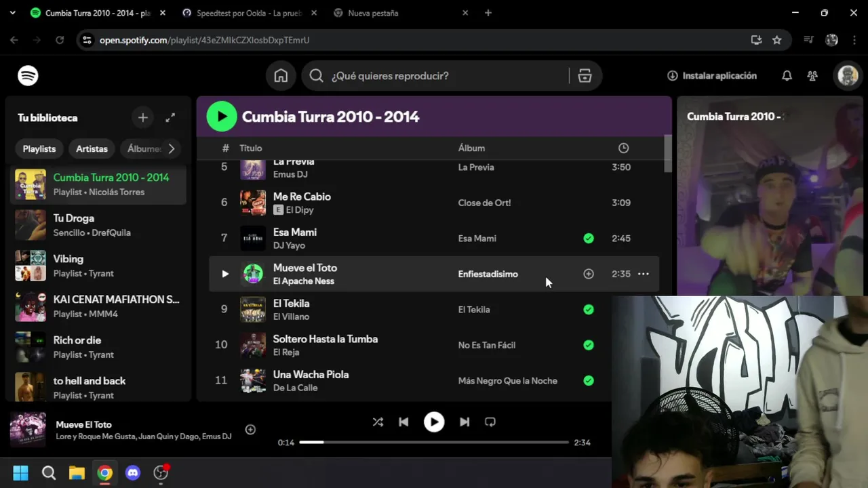Image resolution: width=868 pixels, height=488 pixels.
Task: Switch to Speedtest por Ookla tab
Action: [250, 13]
